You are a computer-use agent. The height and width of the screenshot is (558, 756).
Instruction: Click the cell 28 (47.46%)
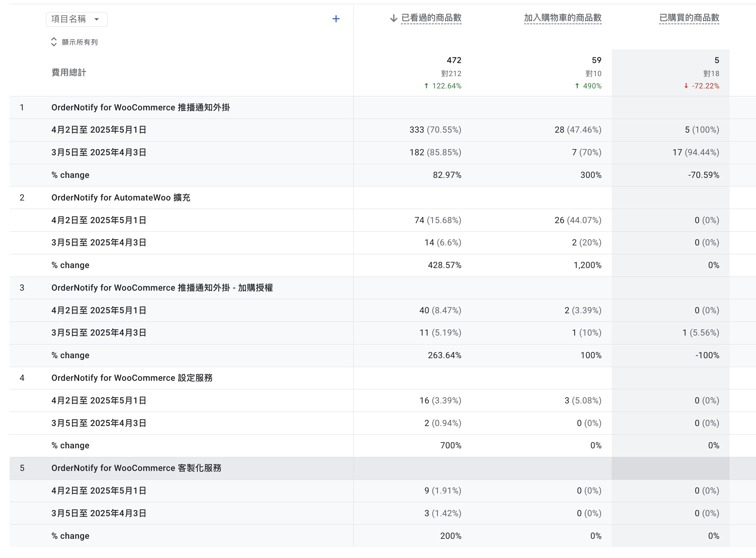tap(578, 130)
